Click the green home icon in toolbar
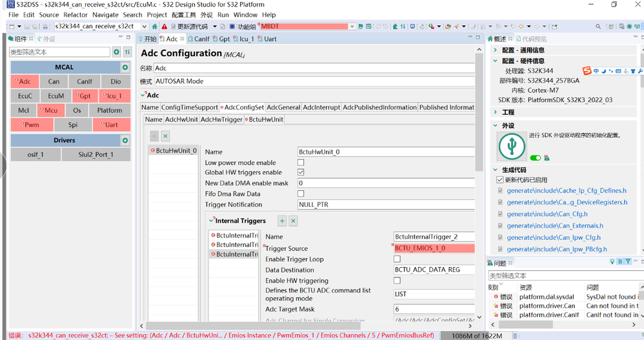Viewport: 644px width, 340px height. pos(154,26)
